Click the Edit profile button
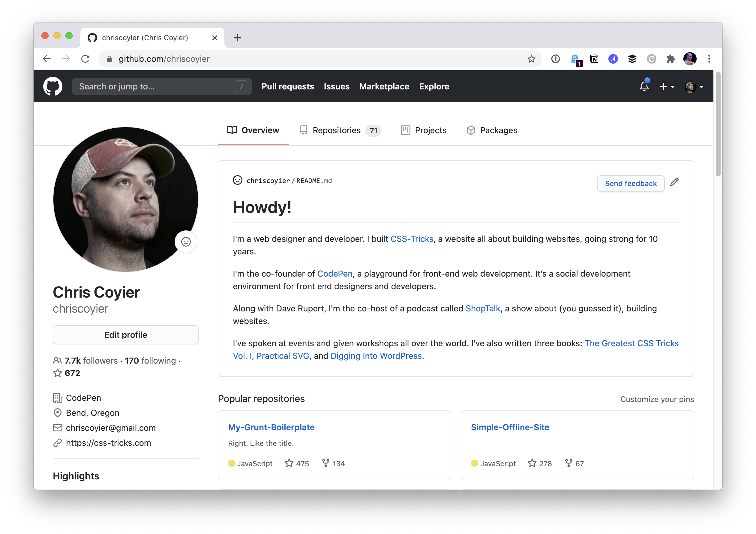Image resolution: width=756 pixels, height=534 pixels. click(125, 334)
